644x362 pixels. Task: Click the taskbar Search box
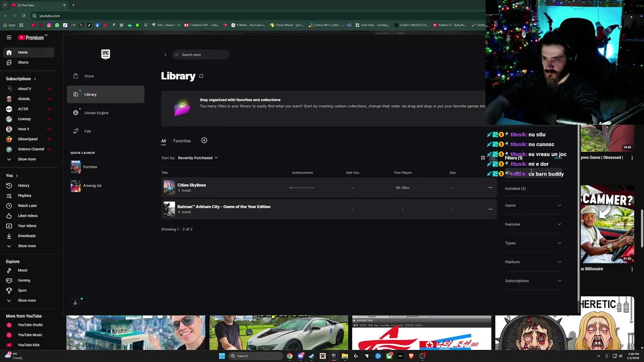tap(255, 356)
